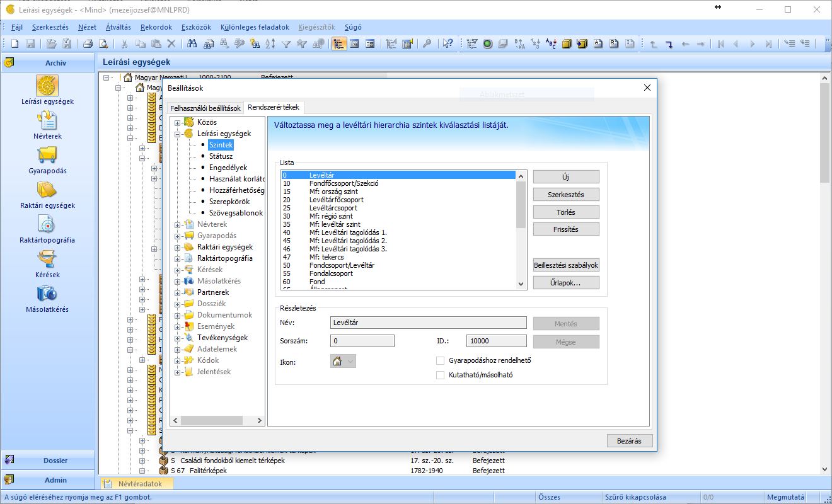
Task: Open Beillesztési szabályok
Action: pos(566,265)
